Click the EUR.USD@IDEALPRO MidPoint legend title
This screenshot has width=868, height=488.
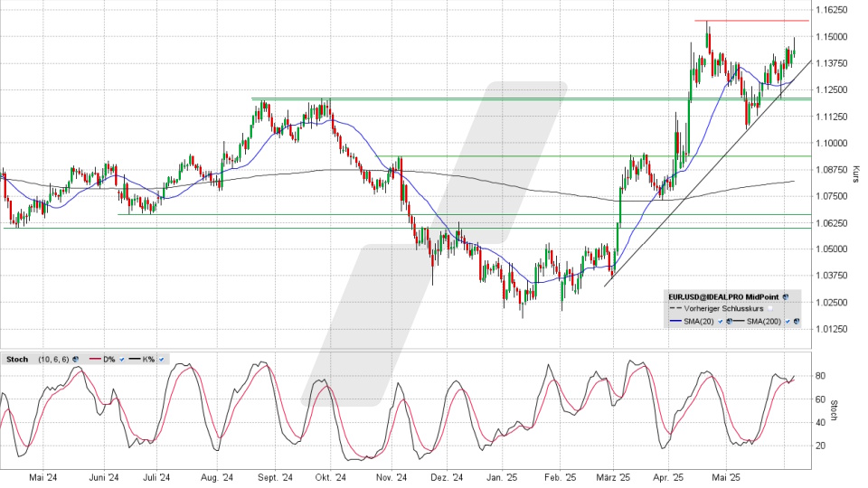[723, 297]
